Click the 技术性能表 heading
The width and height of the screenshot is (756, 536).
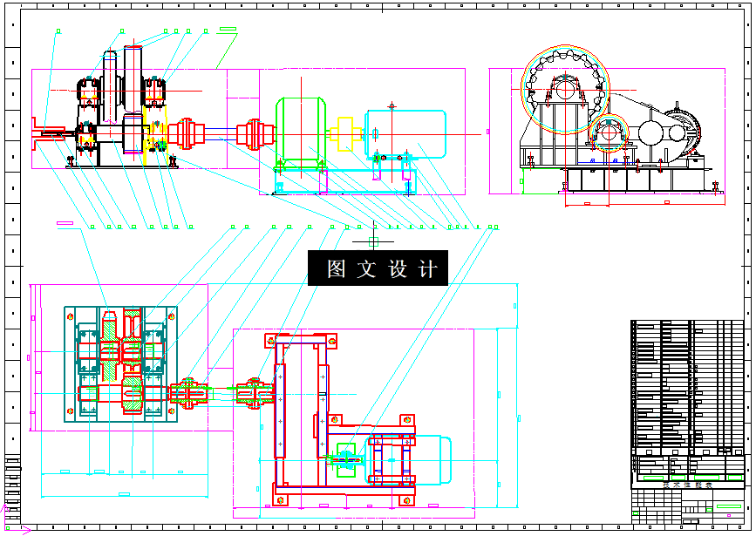[x=687, y=485]
